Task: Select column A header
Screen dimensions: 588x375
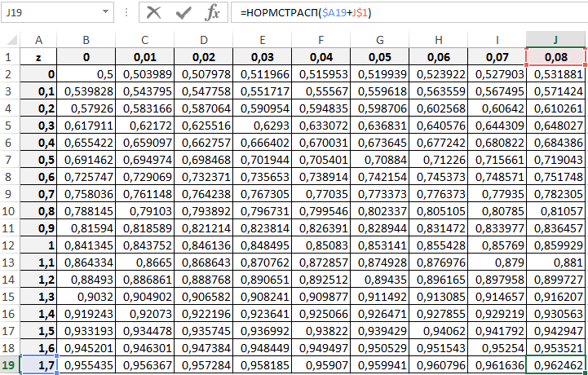Action: [40, 41]
